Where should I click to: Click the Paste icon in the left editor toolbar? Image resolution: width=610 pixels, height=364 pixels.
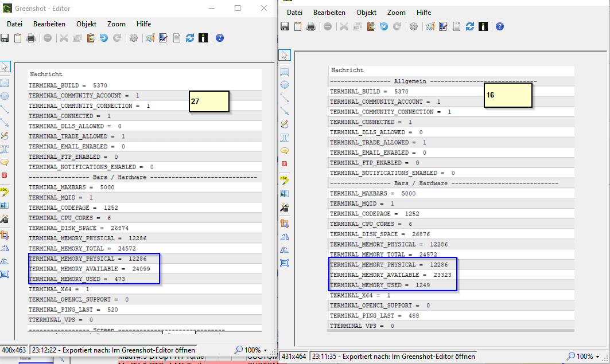click(x=91, y=38)
